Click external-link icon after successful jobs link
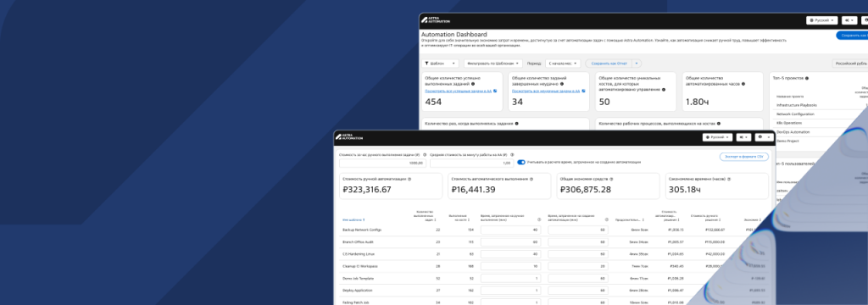 pyautogui.click(x=495, y=91)
